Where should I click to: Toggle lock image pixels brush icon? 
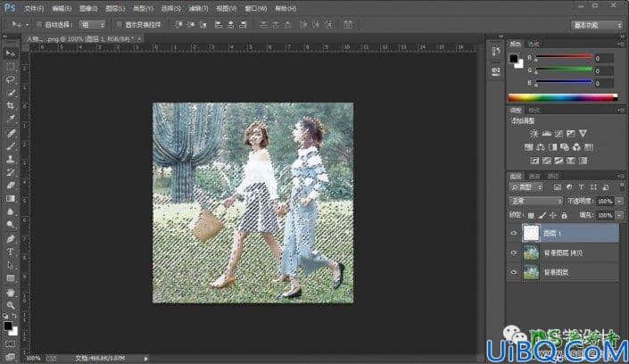click(x=542, y=216)
